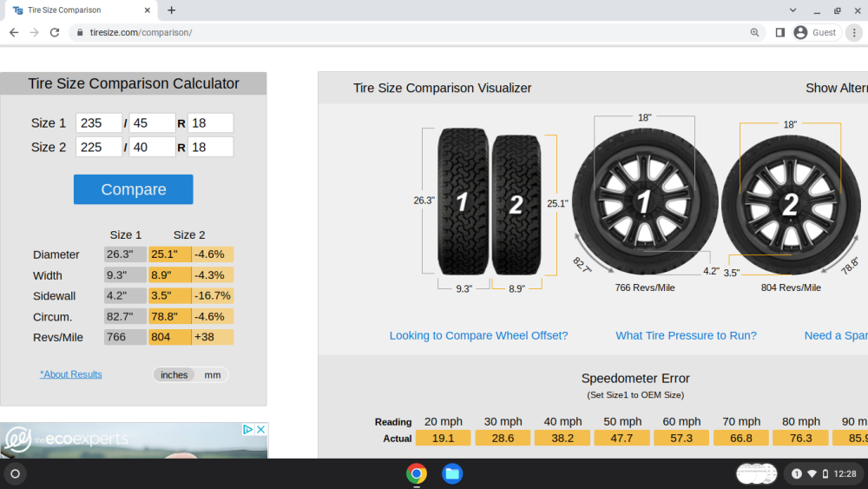868x489 pixels.
Task: Open a new tab with plus icon
Action: pyautogui.click(x=172, y=10)
